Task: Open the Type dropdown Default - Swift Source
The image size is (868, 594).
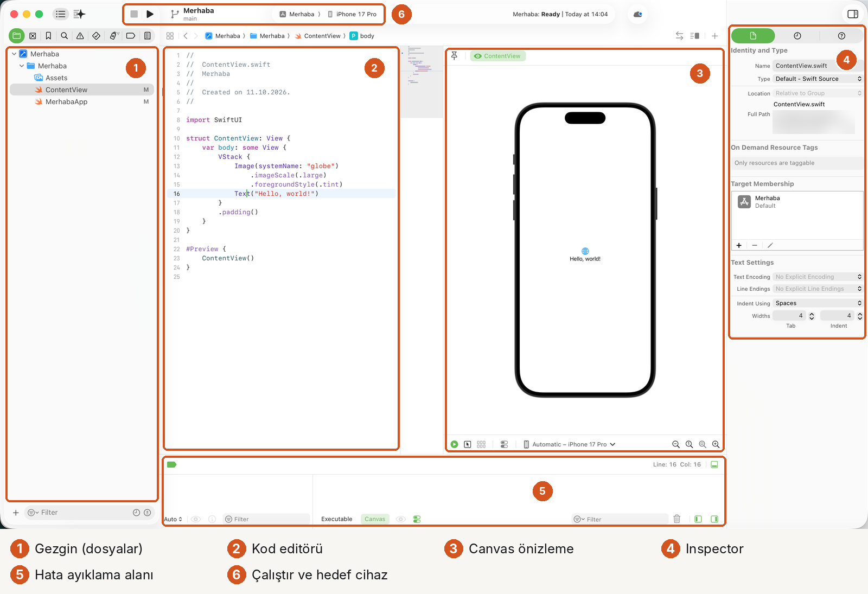Action: (x=818, y=79)
